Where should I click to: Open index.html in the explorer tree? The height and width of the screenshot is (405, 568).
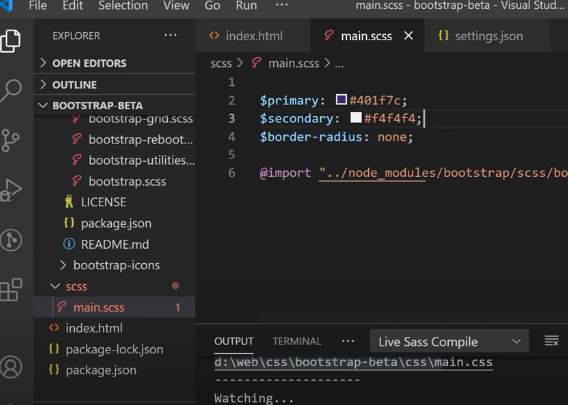114,328
